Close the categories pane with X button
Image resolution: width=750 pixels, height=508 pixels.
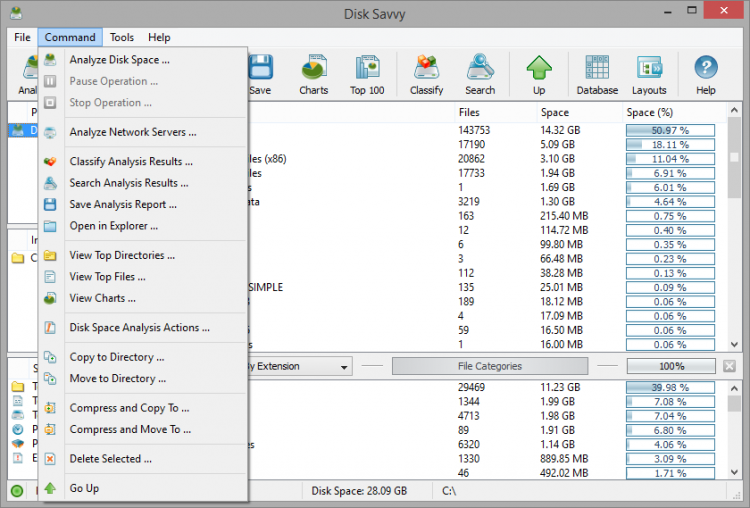coord(729,366)
